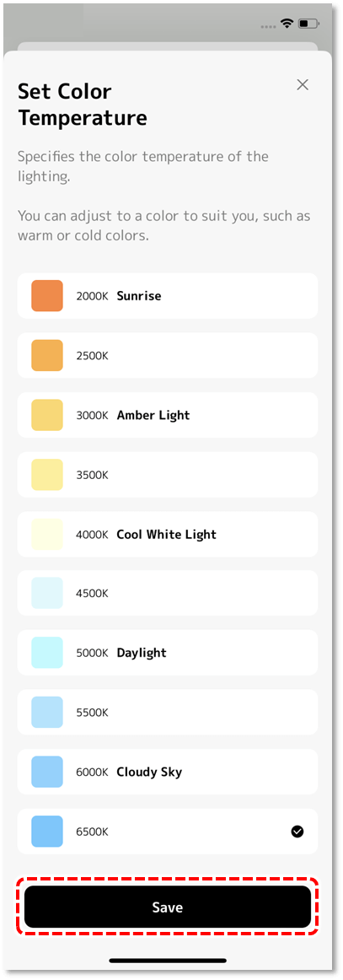343x980 pixels.
Task: Select the 2000K Sunrise option
Action: [x=168, y=296]
